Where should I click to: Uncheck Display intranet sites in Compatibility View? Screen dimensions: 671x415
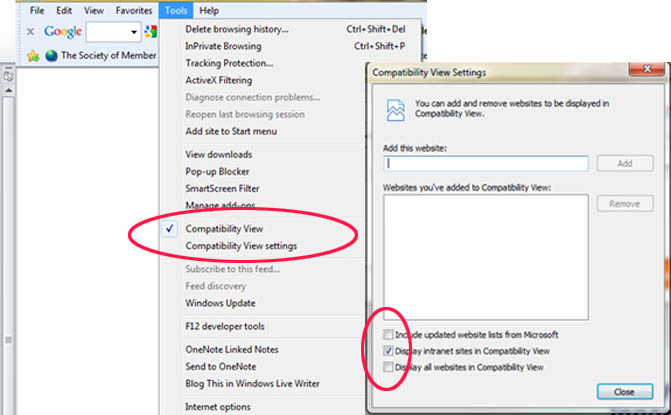(x=388, y=352)
